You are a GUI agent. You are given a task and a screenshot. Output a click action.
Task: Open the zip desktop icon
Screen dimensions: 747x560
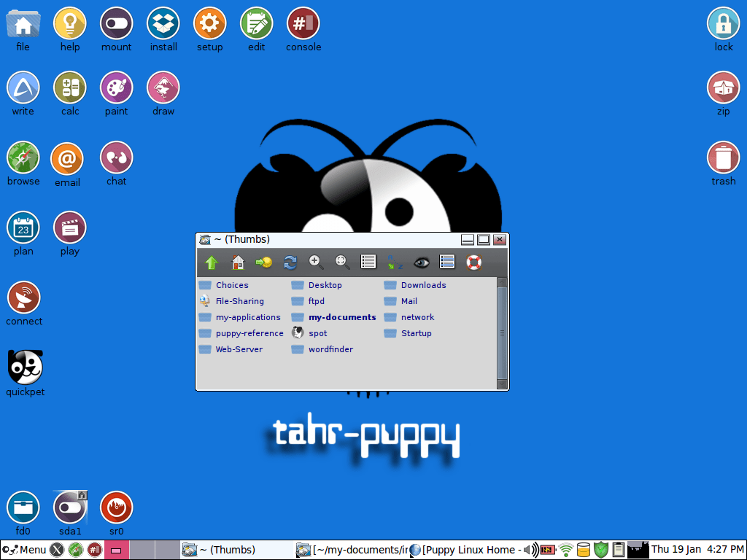723,94
